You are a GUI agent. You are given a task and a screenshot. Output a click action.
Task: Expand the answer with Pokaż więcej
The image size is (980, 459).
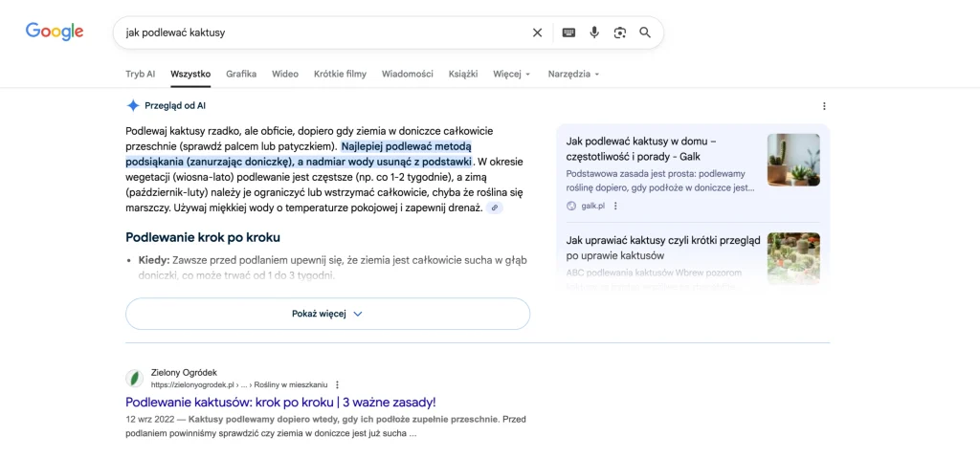click(327, 314)
